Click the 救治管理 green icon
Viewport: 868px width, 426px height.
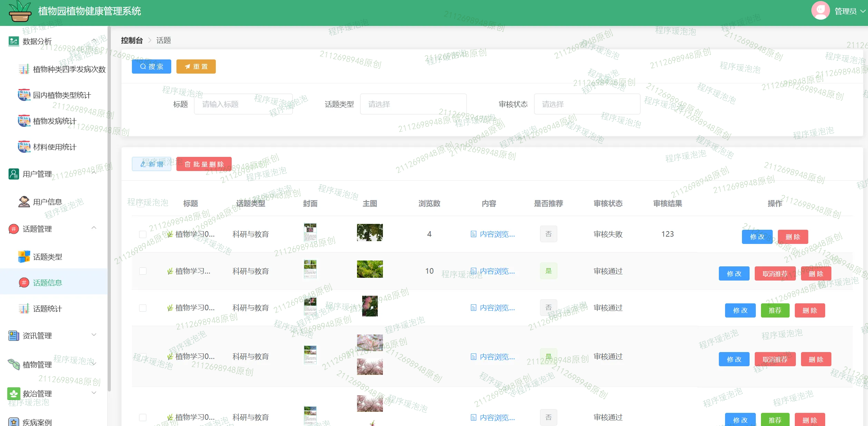click(14, 393)
